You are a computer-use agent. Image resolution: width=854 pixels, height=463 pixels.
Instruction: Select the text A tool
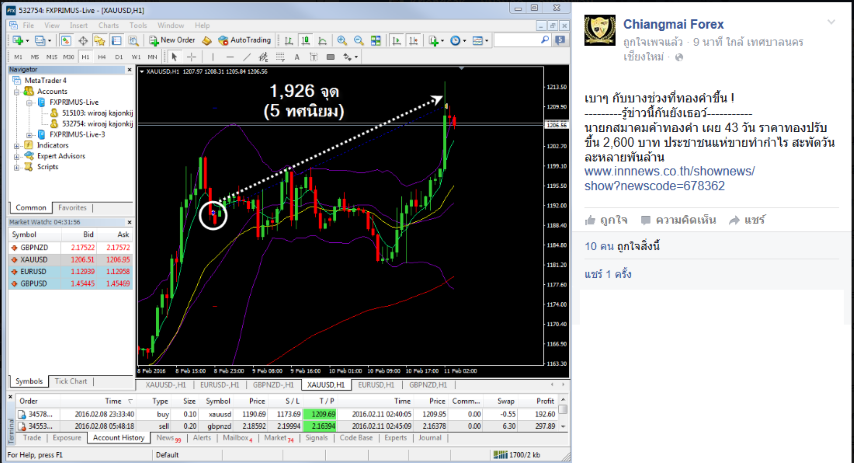pyautogui.click(x=297, y=57)
